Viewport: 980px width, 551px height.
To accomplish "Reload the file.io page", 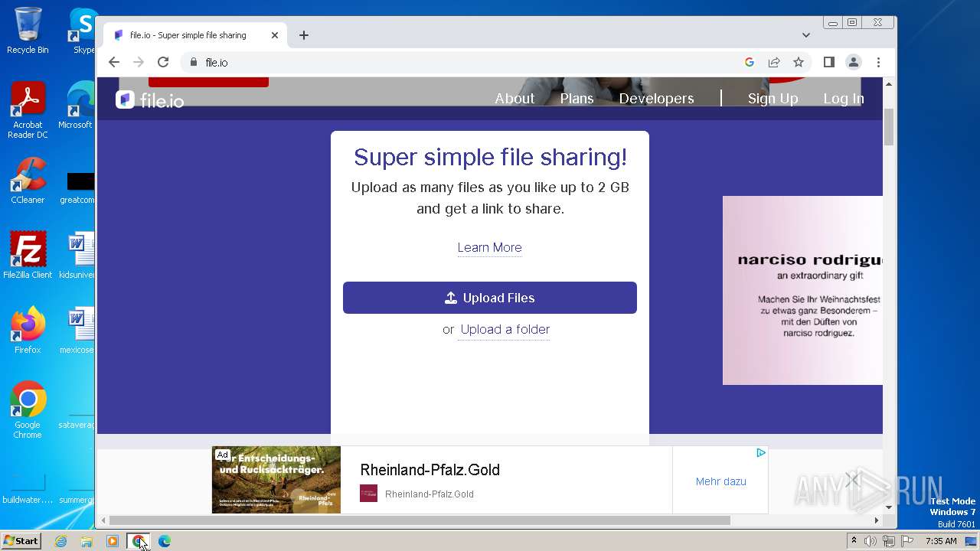I will pyautogui.click(x=163, y=62).
